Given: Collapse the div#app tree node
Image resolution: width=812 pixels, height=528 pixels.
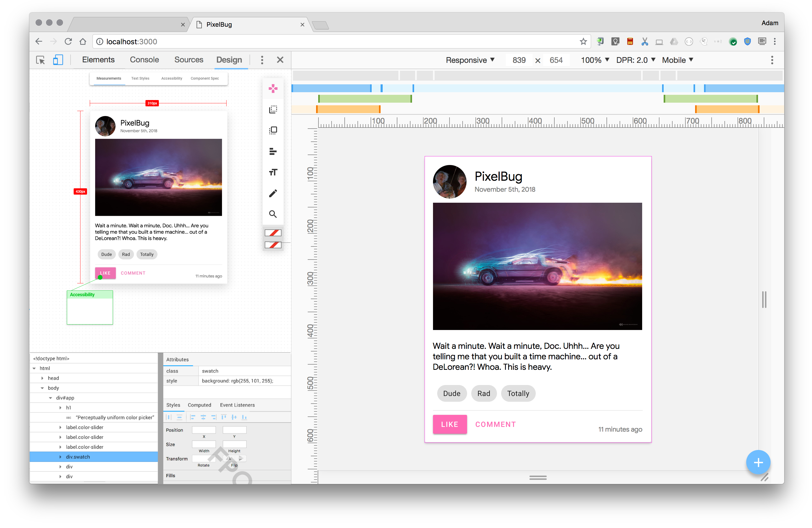Looking at the screenshot, I should click(51, 398).
